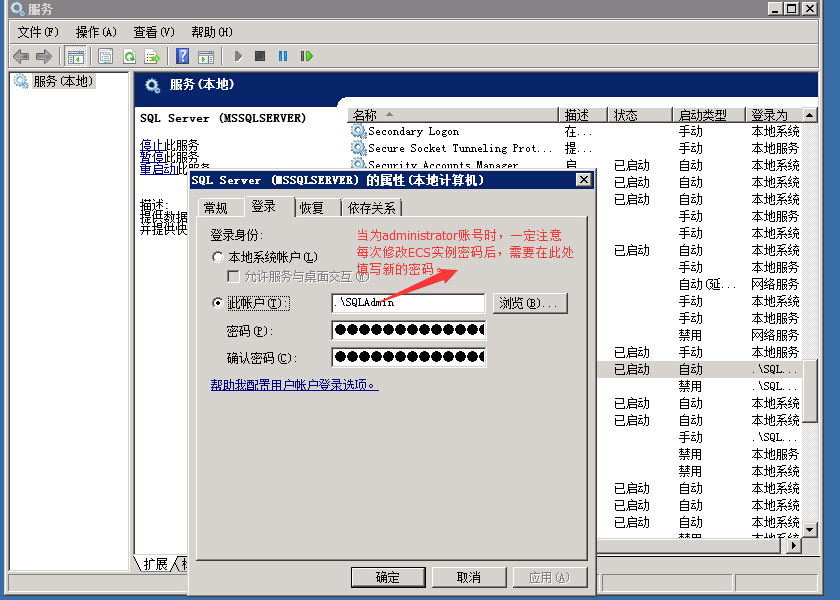Click the blue Help question mark icon
Image resolution: width=840 pixels, height=600 pixels.
click(x=183, y=56)
